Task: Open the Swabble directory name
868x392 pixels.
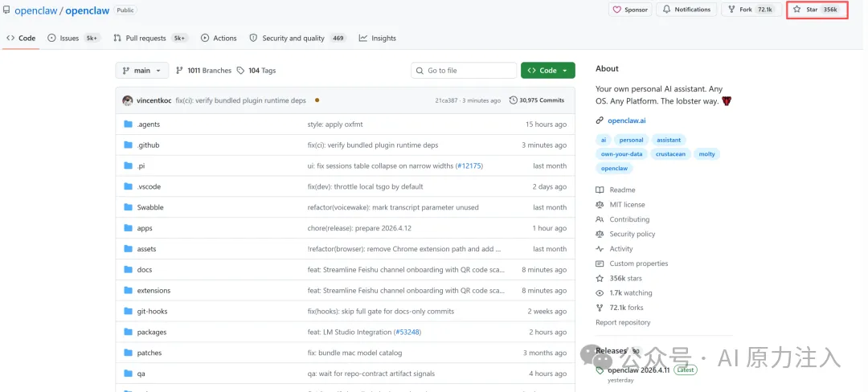Action: (150, 207)
